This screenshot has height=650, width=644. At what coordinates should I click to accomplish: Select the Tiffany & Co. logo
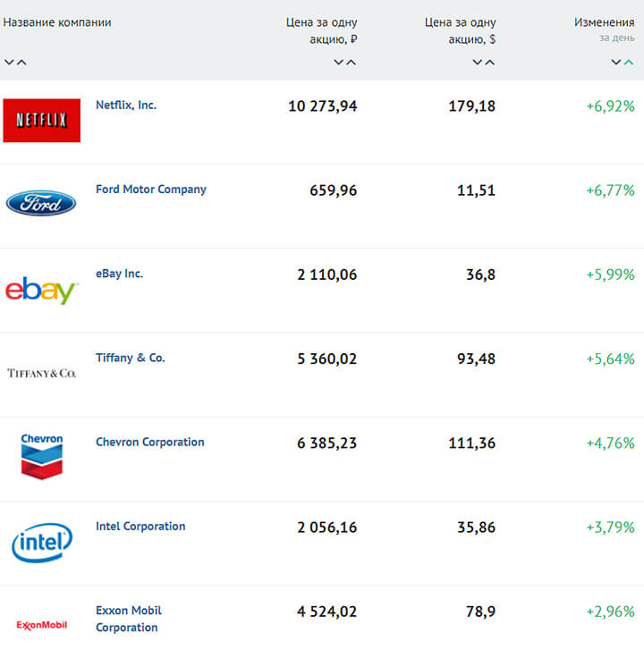tap(41, 373)
